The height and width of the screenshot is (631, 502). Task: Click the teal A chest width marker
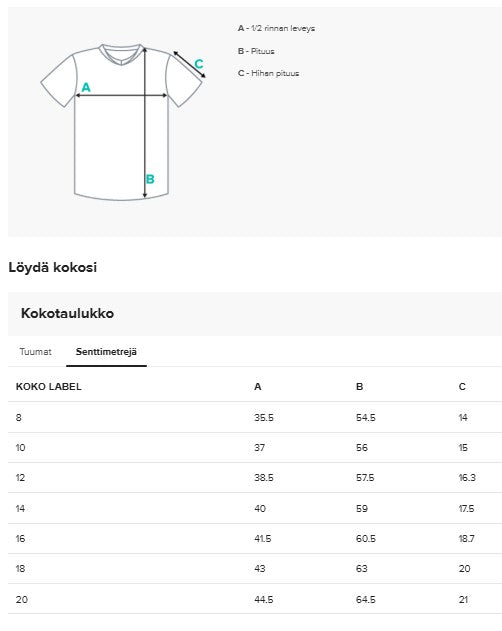click(86, 87)
